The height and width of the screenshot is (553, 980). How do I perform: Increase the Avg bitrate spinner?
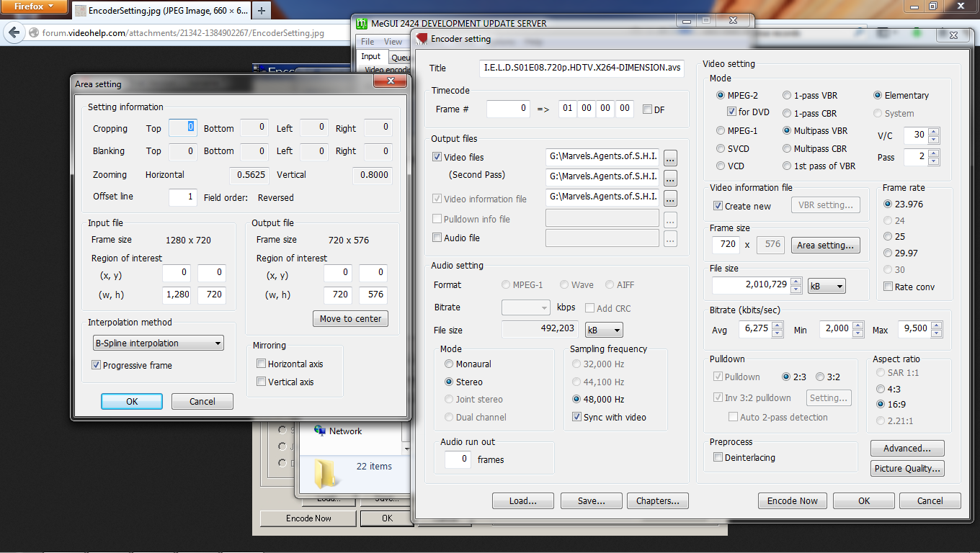pos(777,325)
